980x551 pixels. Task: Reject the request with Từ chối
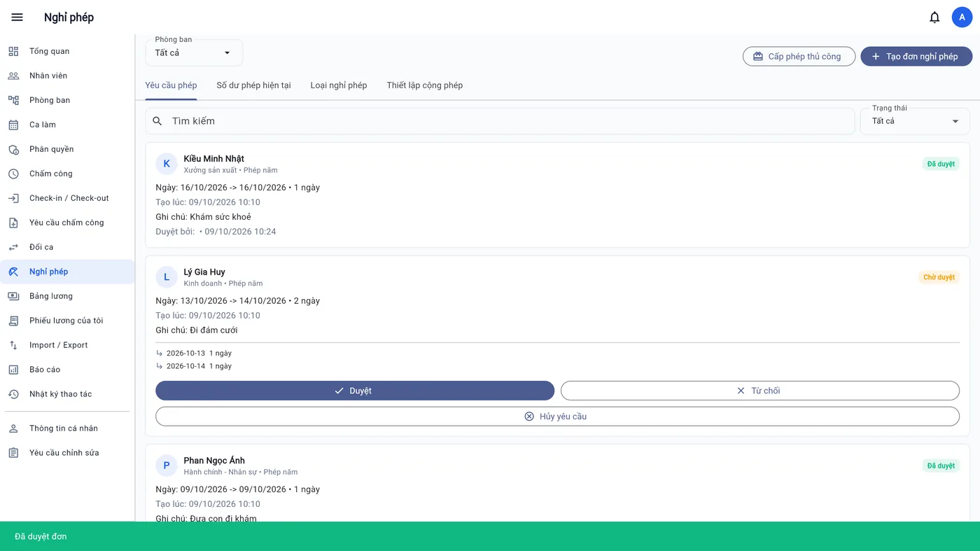pos(760,391)
